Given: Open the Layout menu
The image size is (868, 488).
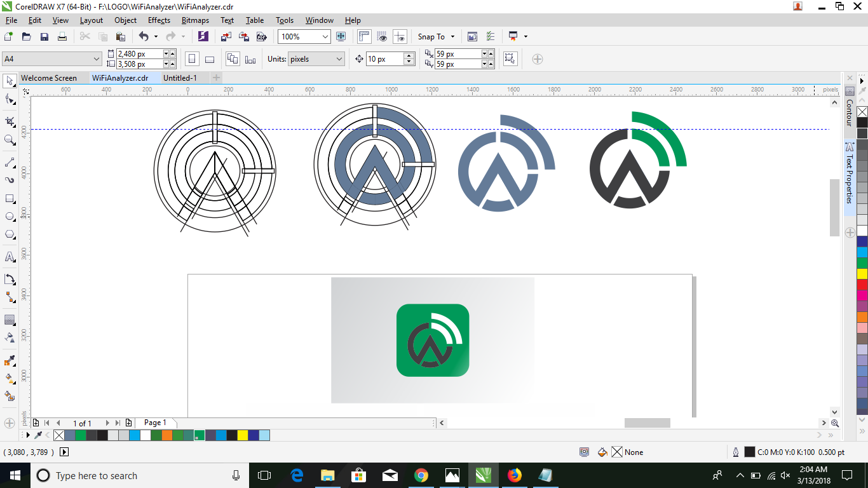Looking at the screenshot, I should pyautogui.click(x=92, y=20).
